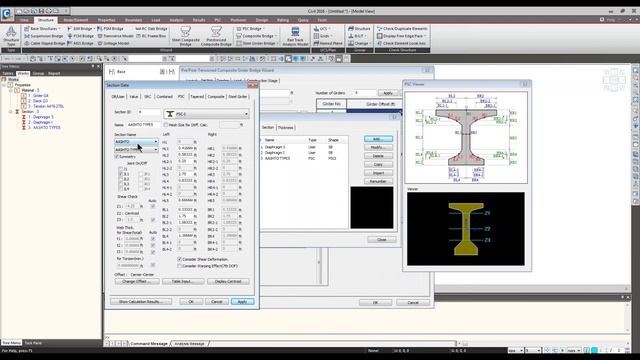Click the Change Offset button
The image size is (640, 360).
[137, 281]
